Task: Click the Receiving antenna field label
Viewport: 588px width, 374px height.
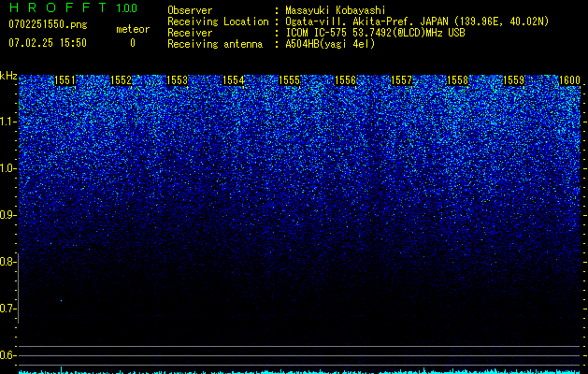Action: pos(215,44)
